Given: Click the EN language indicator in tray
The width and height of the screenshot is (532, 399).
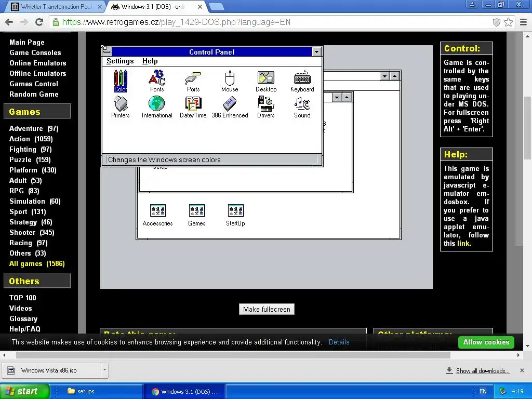Looking at the screenshot, I should point(483,391).
